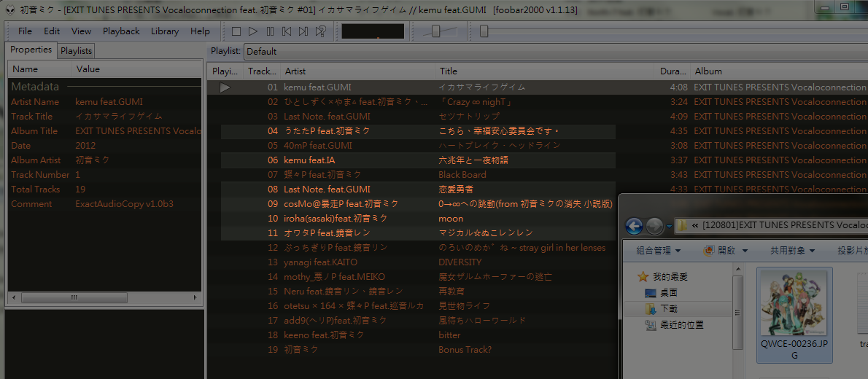
Task: Select the artist 40mP feat.GUMI row
Action: 537,146
